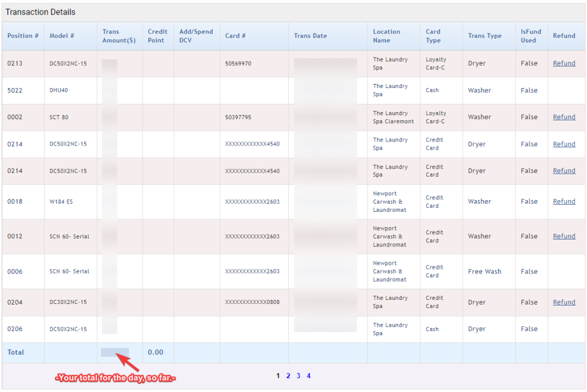Viewport: 587px width, 392px height.
Task: Click the Refund column header
Action: (x=564, y=36)
